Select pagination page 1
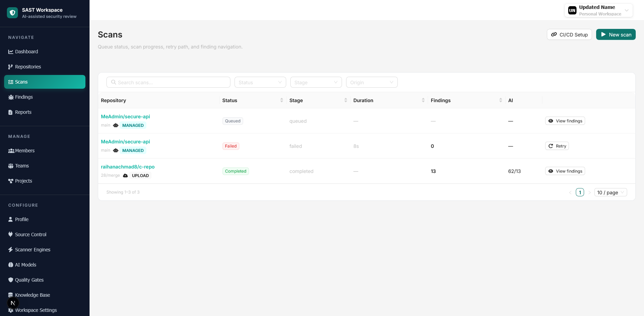 [580, 192]
